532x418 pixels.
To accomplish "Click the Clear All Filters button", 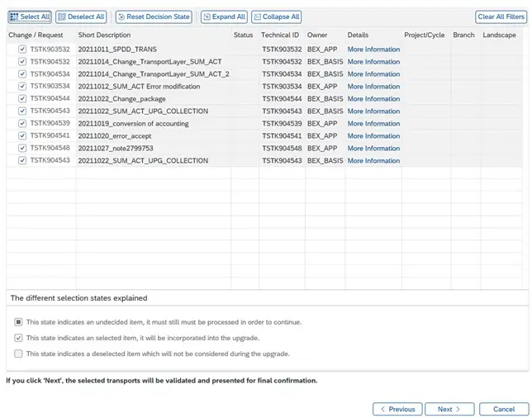I will pos(501,17).
